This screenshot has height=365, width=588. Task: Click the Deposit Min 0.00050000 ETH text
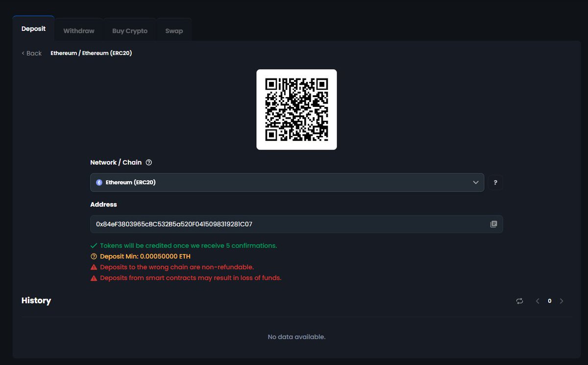tap(145, 257)
